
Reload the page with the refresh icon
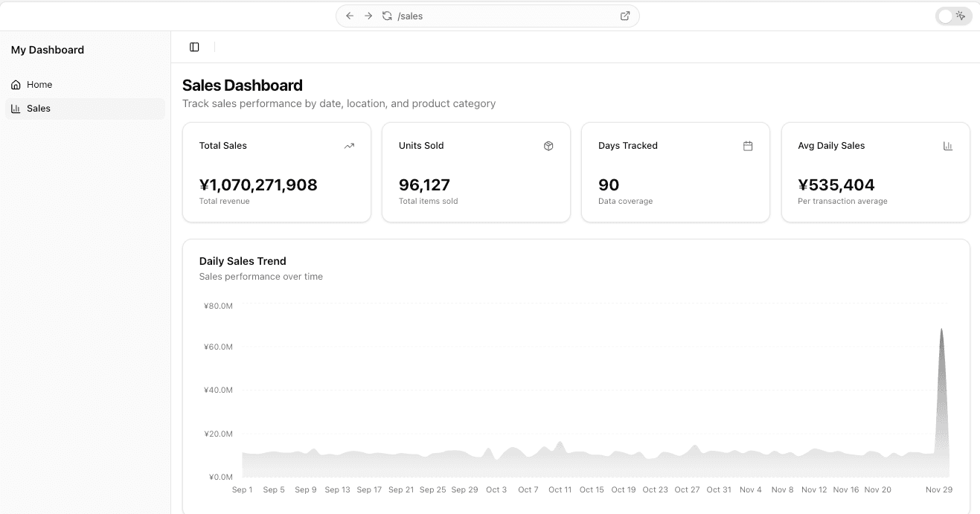click(x=386, y=15)
